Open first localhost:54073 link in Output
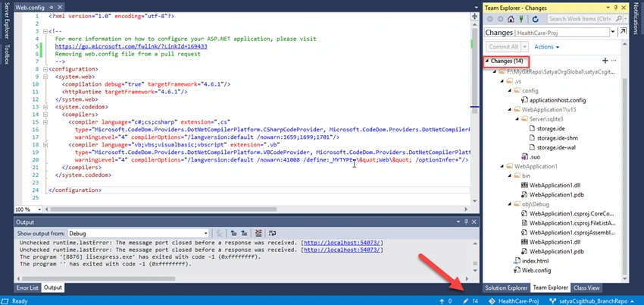This screenshot has height=305, width=644. [x=343, y=243]
